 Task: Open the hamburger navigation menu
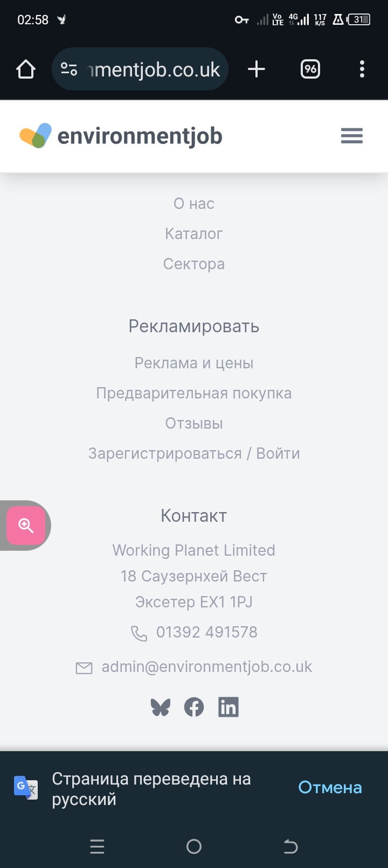352,136
